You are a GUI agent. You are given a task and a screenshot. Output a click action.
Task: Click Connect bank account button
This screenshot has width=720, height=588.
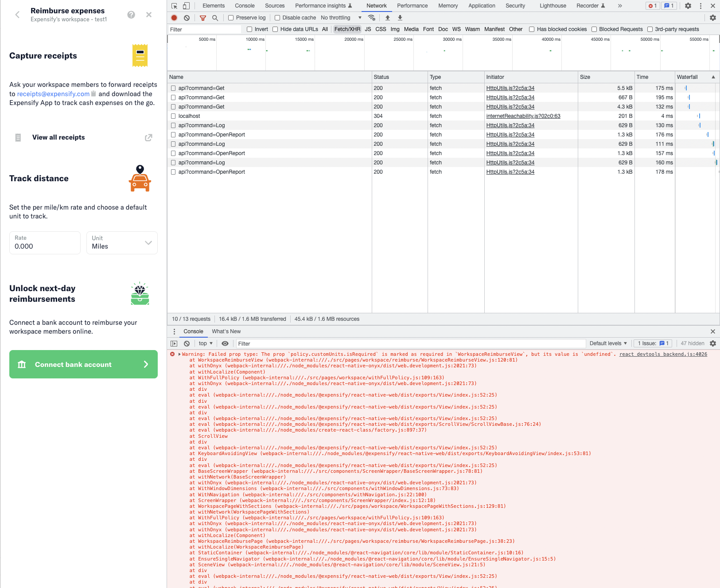click(x=83, y=364)
